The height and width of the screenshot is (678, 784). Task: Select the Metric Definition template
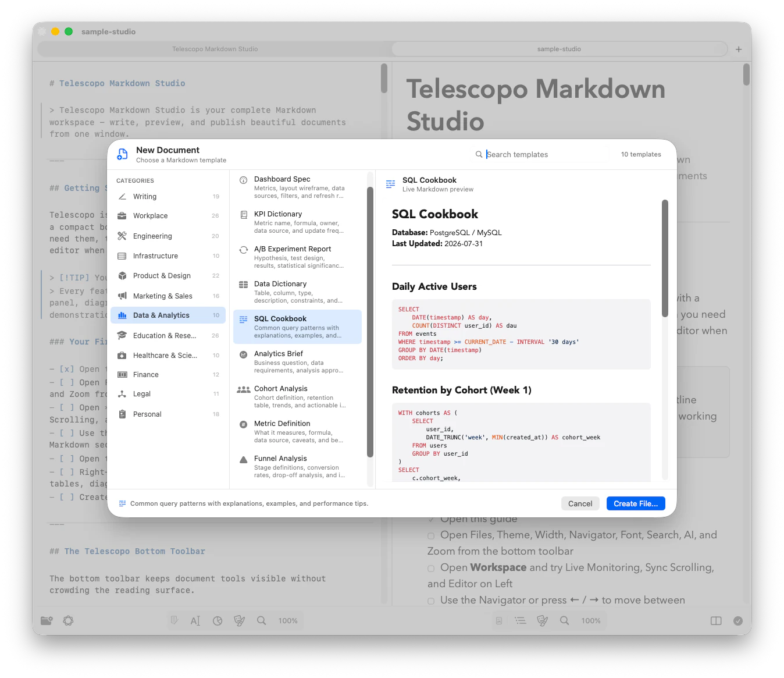coord(297,431)
